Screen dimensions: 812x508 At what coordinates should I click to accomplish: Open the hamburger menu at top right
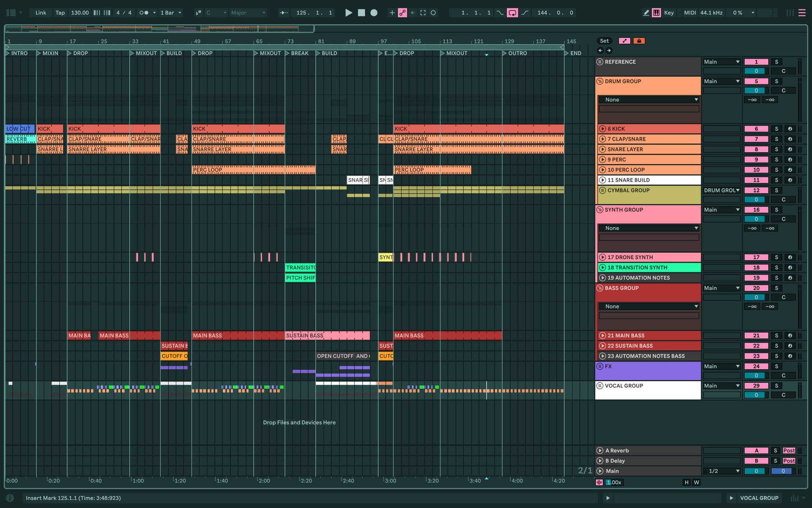point(802,13)
